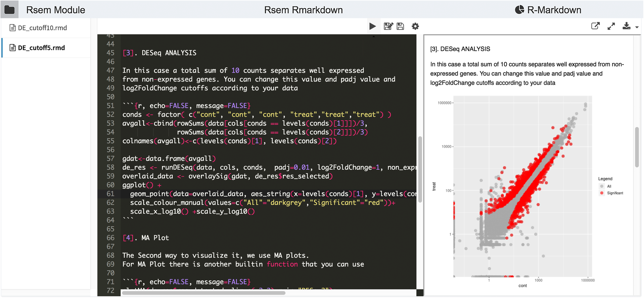Viewport: 644px width, 298px height.
Task: Expand the R-Markdown panel to fullscreen
Action: tap(611, 26)
